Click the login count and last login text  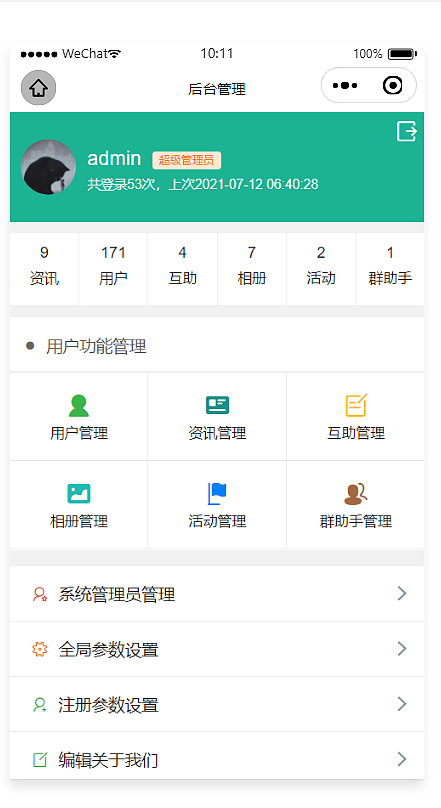pyautogui.click(x=202, y=184)
